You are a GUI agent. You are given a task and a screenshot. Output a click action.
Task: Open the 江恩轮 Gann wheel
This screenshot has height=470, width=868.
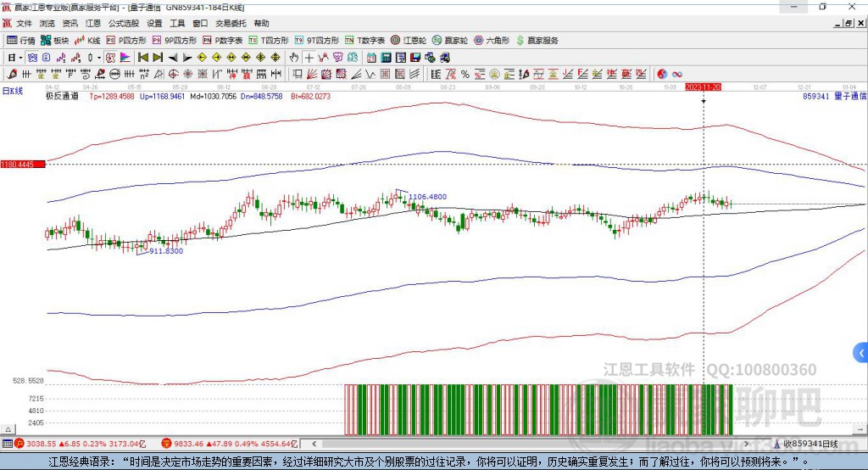[409, 41]
